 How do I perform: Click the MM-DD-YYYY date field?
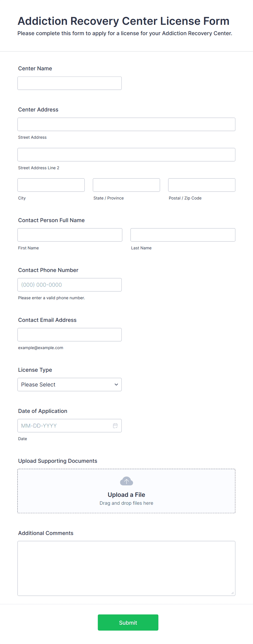(x=70, y=426)
